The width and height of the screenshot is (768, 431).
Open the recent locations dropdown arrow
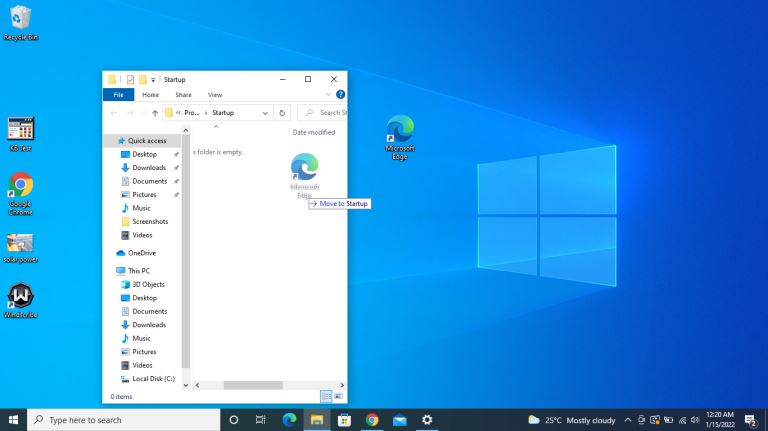pos(143,113)
